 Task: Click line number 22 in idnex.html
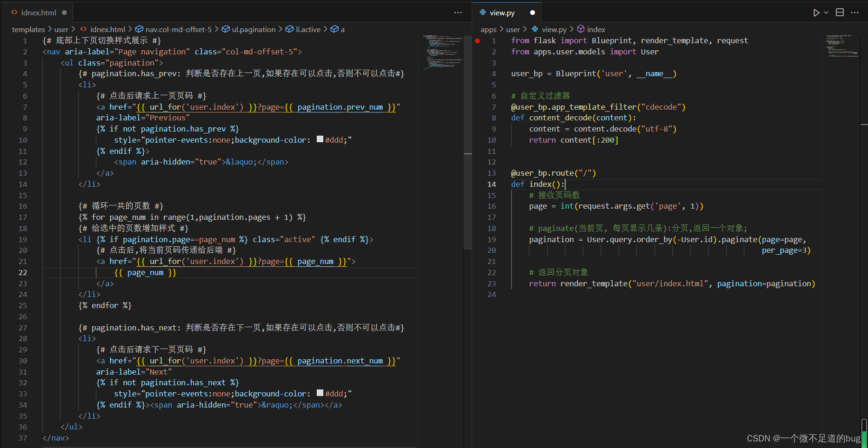point(23,272)
